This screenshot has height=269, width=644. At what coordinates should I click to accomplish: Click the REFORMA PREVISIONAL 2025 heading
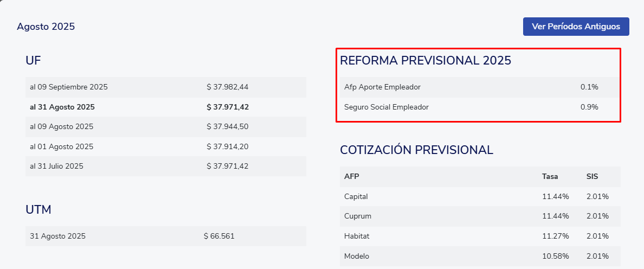click(x=426, y=60)
